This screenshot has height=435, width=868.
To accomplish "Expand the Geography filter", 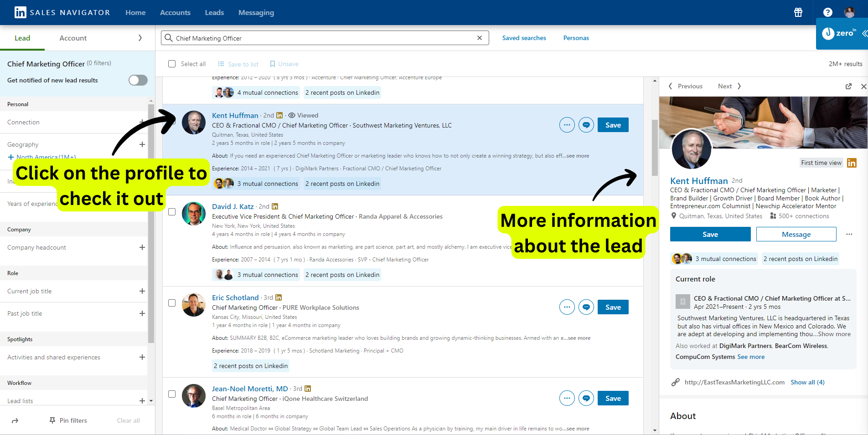I will pyautogui.click(x=142, y=144).
